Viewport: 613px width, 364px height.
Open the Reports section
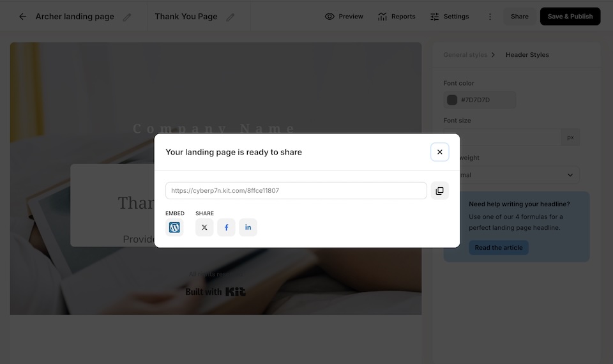point(397,17)
